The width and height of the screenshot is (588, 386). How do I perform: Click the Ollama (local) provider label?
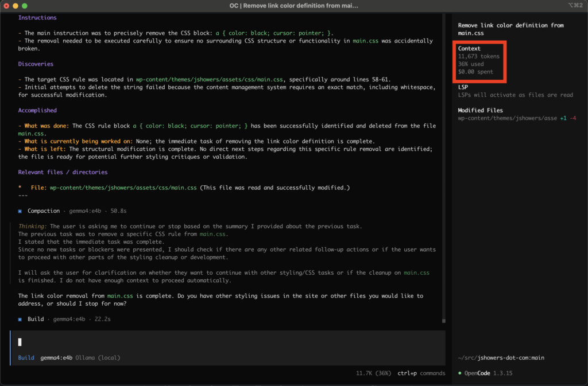(98, 358)
